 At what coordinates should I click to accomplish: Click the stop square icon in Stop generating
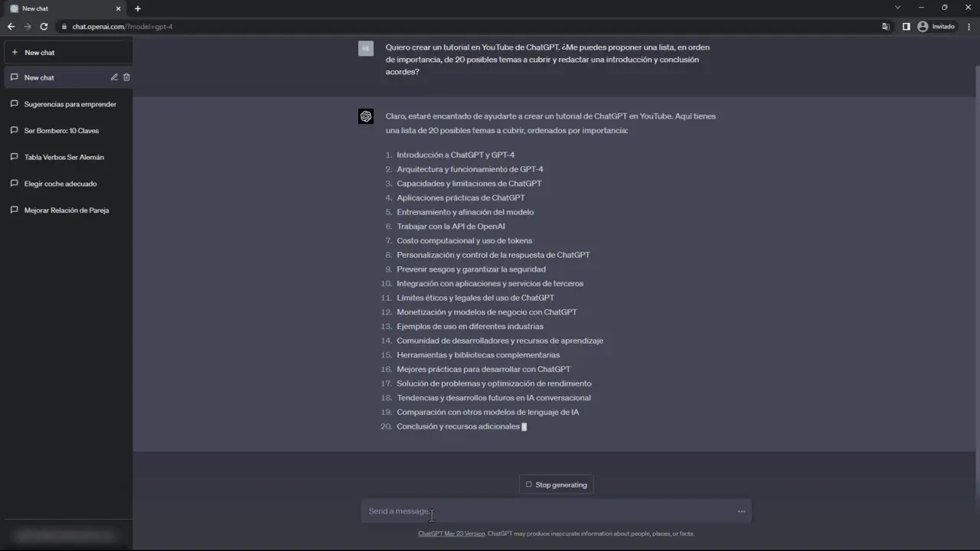(528, 484)
